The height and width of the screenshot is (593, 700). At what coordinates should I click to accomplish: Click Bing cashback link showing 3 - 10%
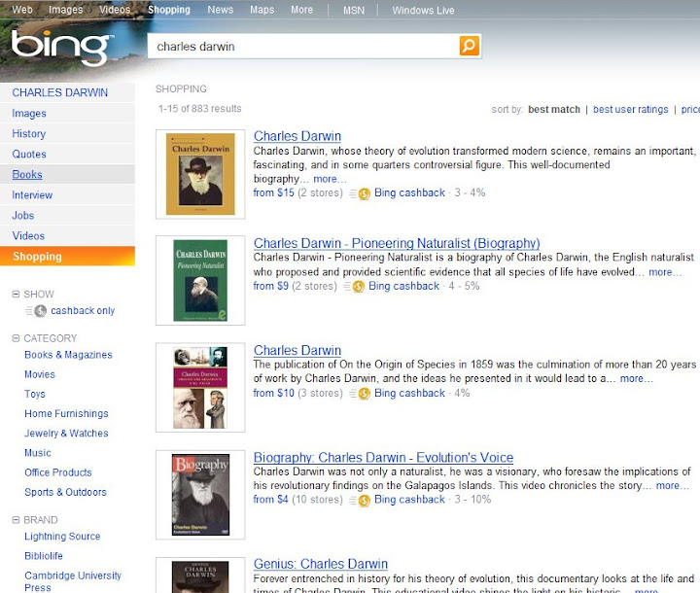click(409, 500)
